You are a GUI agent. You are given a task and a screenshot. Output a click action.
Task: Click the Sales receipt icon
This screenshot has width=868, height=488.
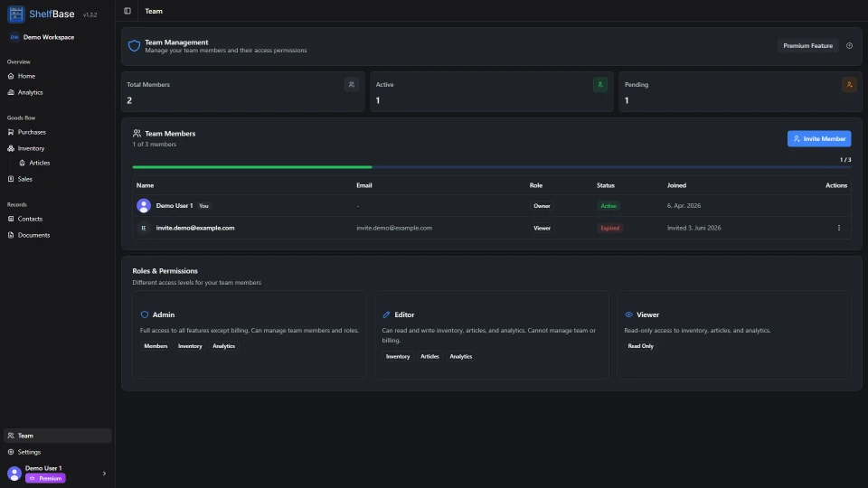click(11, 179)
